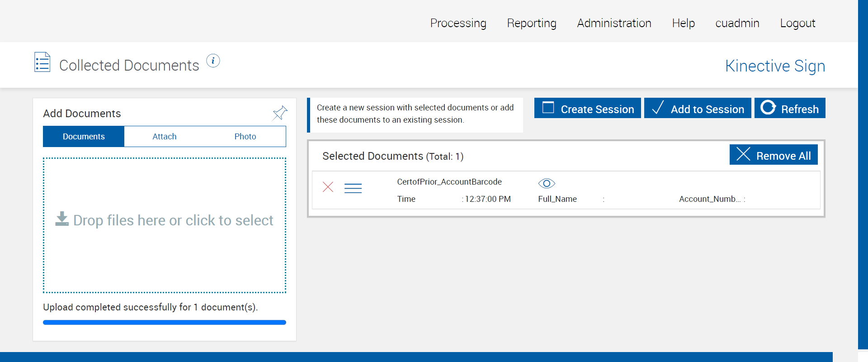Click the Collected Documents list icon
Viewport: 868px width, 362px height.
click(x=42, y=62)
